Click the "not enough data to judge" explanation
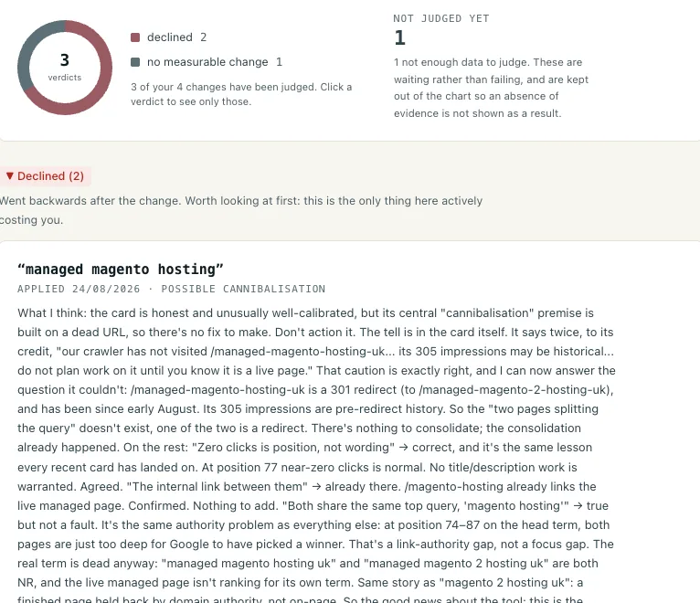 pyautogui.click(x=491, y=88)
